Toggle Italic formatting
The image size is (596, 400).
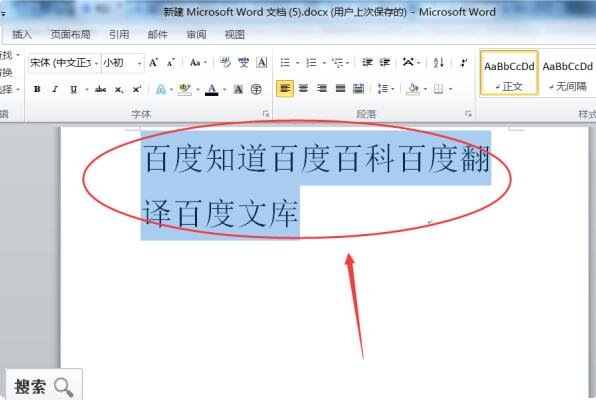pos(55,89)
